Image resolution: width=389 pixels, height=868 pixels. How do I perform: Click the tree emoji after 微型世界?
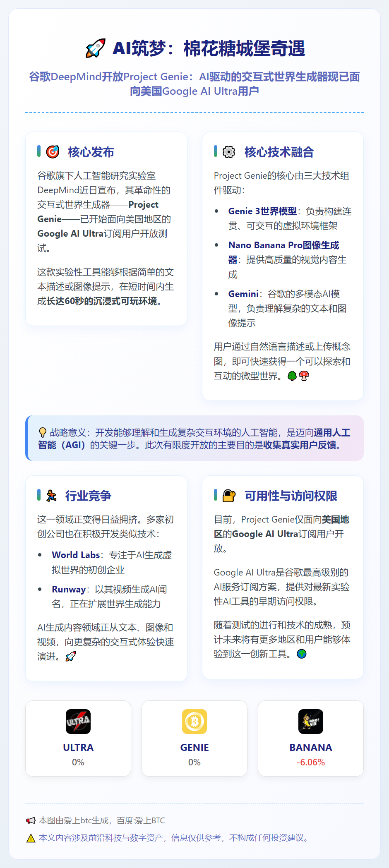[x=292, y=376]
